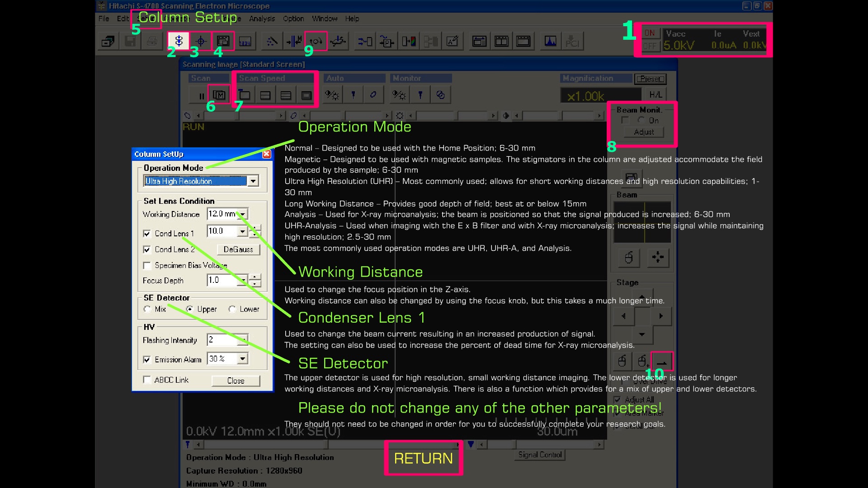Screen dimensions: 868x488
Task: Click the raster rotation toolbar icon
Action: tap(316, 41)
